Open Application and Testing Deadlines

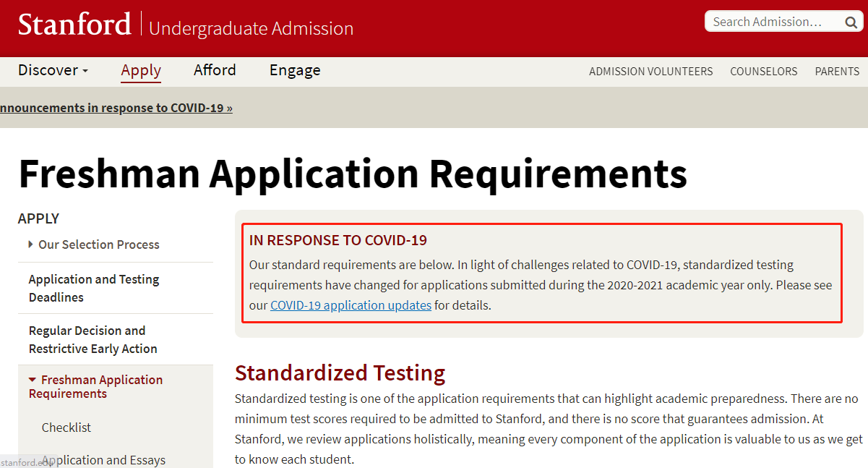tap(94, 288)
